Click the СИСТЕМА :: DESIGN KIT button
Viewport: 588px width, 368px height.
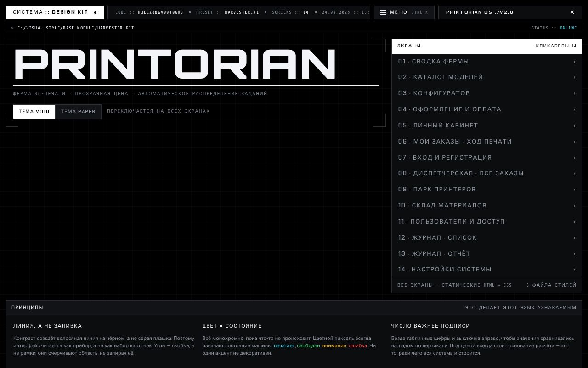[x=55, y=12]
